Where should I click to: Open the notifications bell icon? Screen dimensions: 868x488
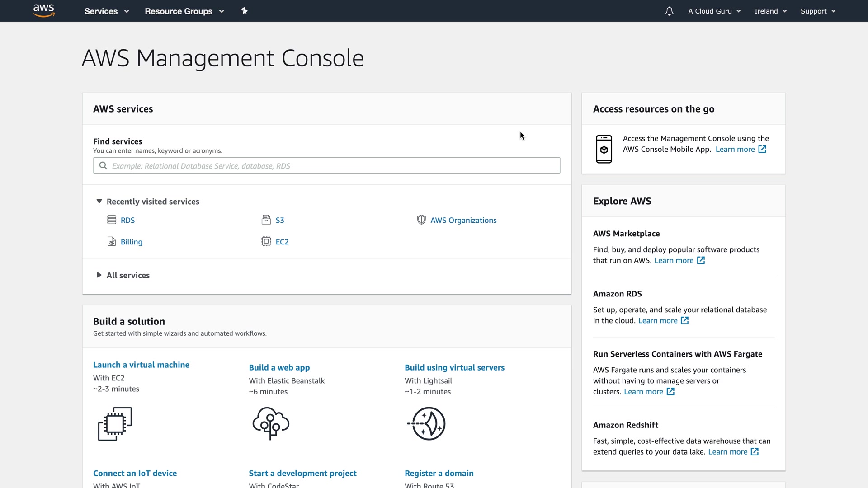click(x=669, y=11)
